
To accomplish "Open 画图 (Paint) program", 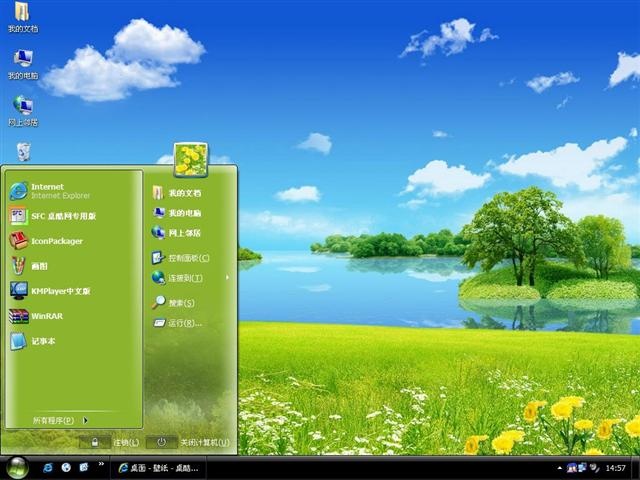I will coord(73,266).
